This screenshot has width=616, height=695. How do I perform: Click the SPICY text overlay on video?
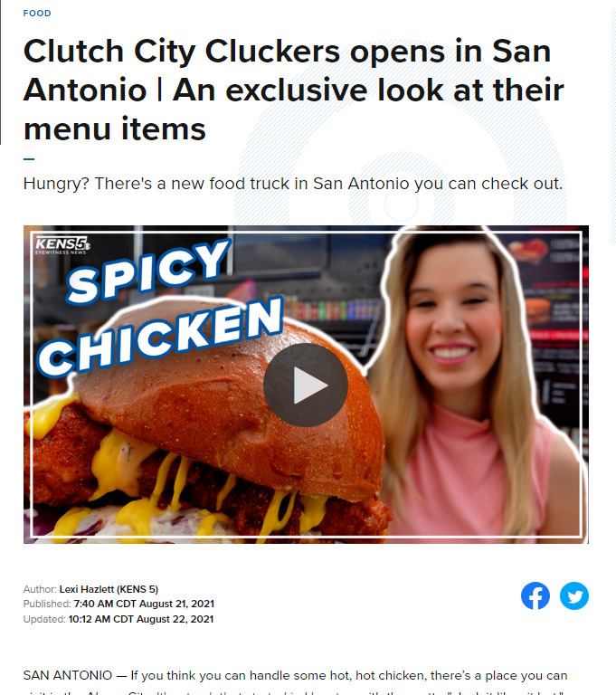(x=148, y=271)
